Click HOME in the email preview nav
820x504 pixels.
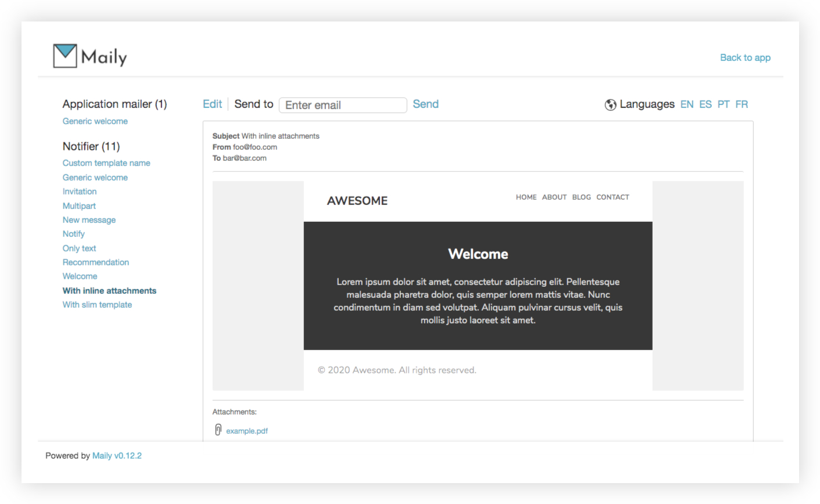(526, 197)
